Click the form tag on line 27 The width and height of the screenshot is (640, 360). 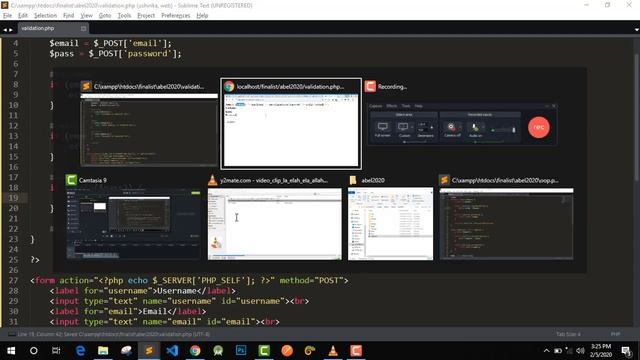click(x=189, y=280)
